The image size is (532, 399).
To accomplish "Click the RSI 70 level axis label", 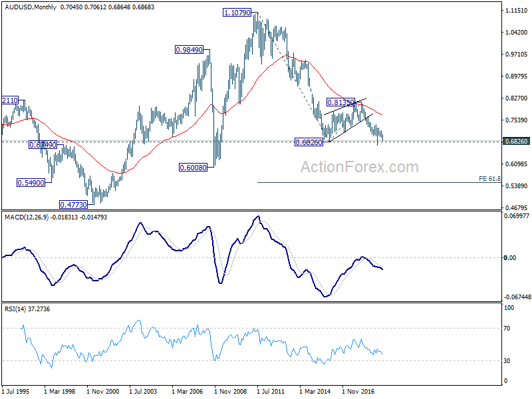I will [x=507, y=328].
